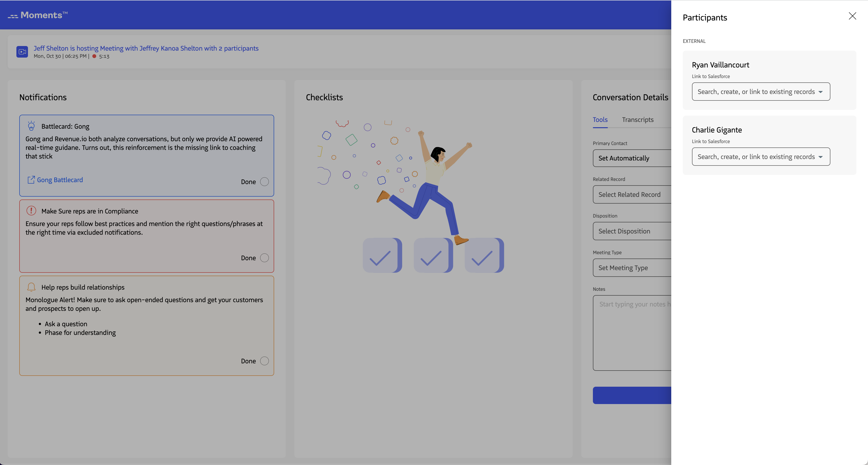Select the Tools tab
Image resolution: width=868 pixels, height=465 pixels.
pos(600,120)
